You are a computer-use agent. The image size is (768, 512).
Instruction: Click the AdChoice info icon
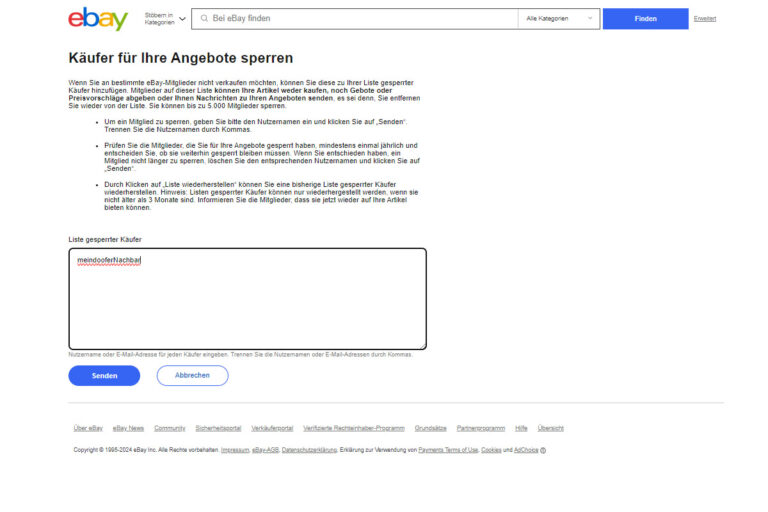tap(543, 450)
